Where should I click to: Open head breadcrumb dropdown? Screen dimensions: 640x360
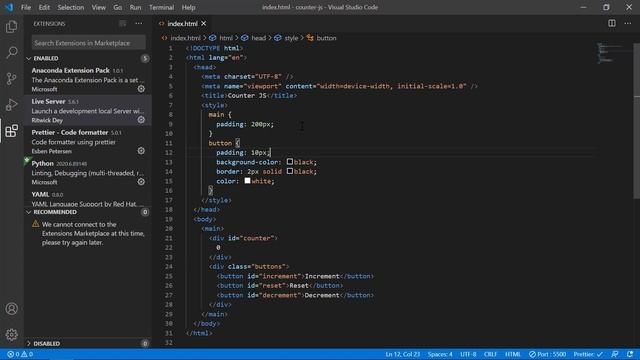click(253, 38)
